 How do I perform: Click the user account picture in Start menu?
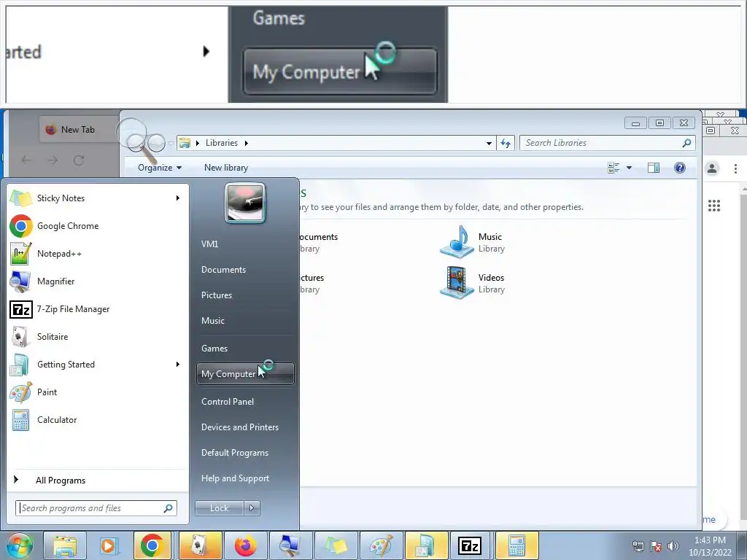pos(245,203)
